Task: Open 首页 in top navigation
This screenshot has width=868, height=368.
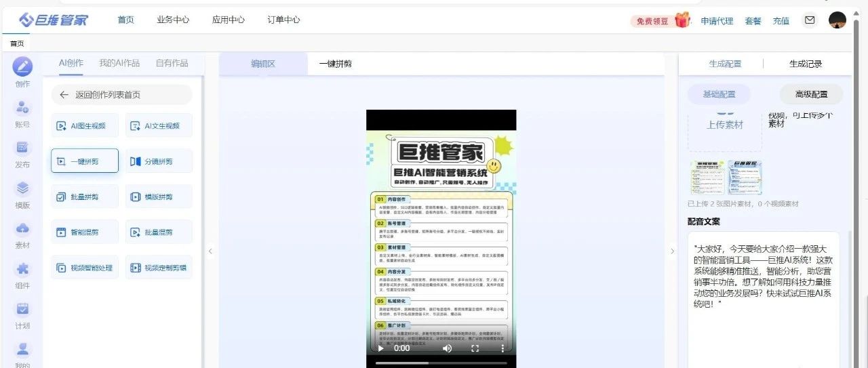Action: (x=126, y=20)
